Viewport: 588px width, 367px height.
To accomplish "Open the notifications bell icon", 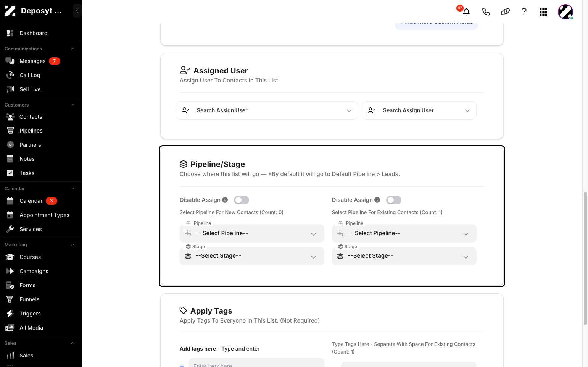I will coord(466,12).
